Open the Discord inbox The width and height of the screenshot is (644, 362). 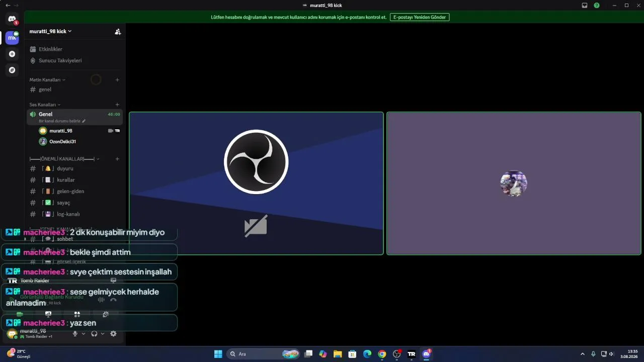pos(585,5)
